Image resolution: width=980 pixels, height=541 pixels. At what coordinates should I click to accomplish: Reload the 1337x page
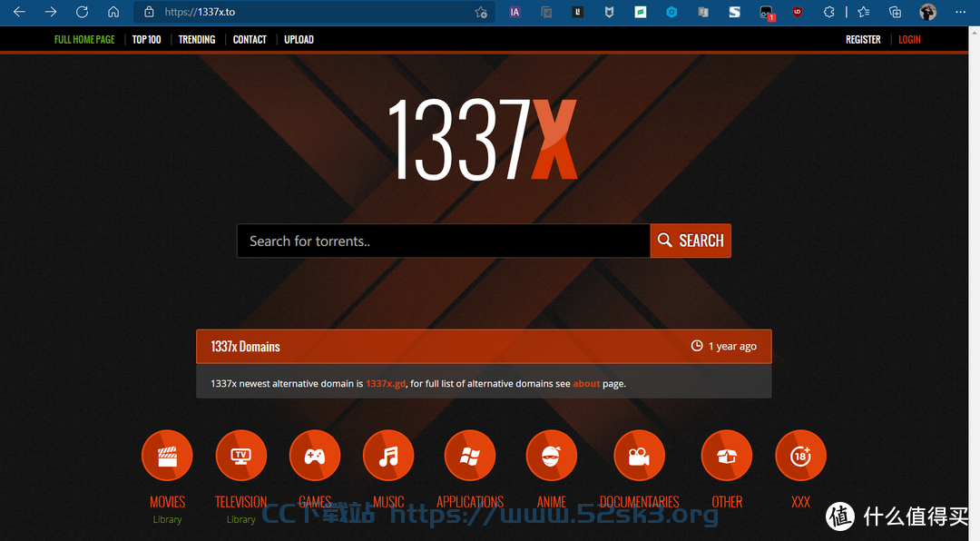[x=82, y=12]
